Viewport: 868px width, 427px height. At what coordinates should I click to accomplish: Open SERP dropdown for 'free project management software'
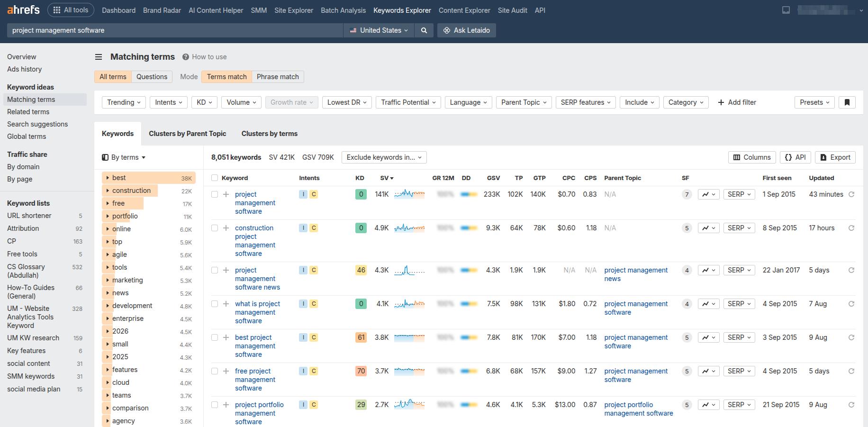point(739,371)
